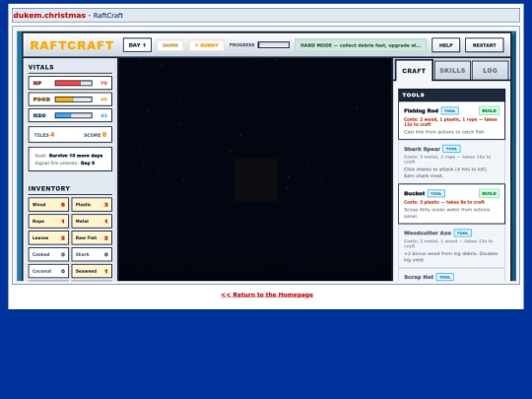Click the SUNNY weather badge

[x=206, y=45]
